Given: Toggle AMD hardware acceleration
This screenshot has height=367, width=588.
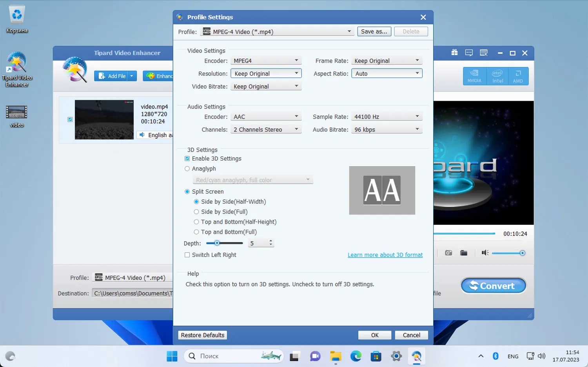Looking at the screenshot, I should tap(518, 76).
